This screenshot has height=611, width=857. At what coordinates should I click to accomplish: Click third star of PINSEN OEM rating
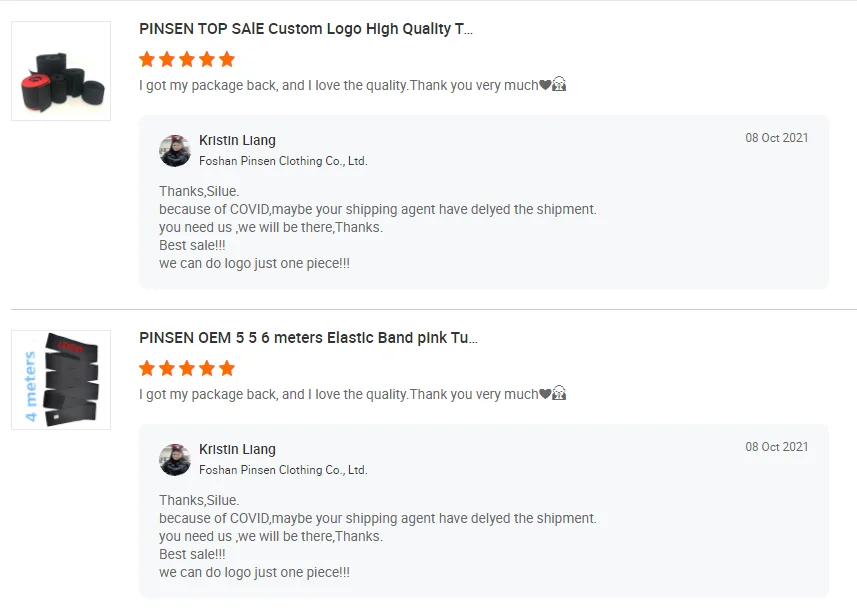(187, 368)
